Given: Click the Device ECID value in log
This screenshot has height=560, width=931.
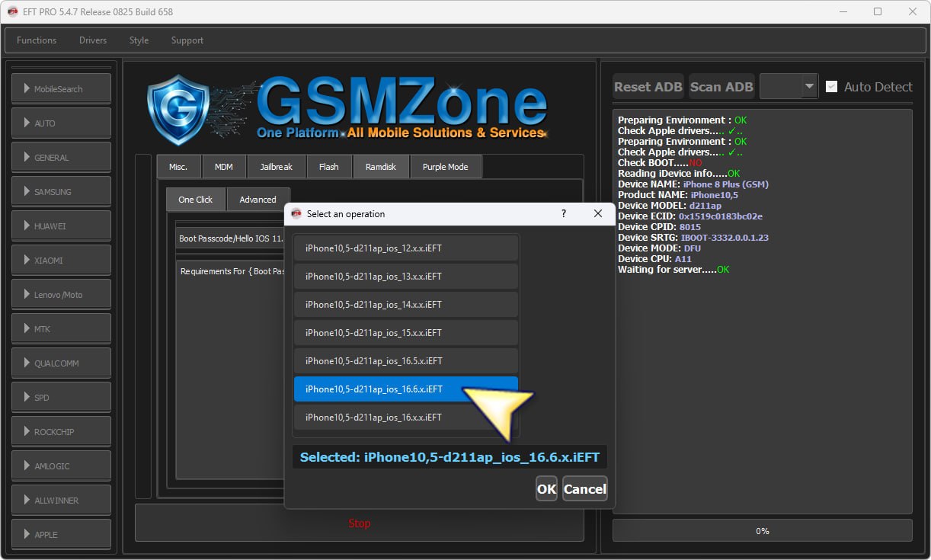Looking at the screenshot, I should pos(719,216).
